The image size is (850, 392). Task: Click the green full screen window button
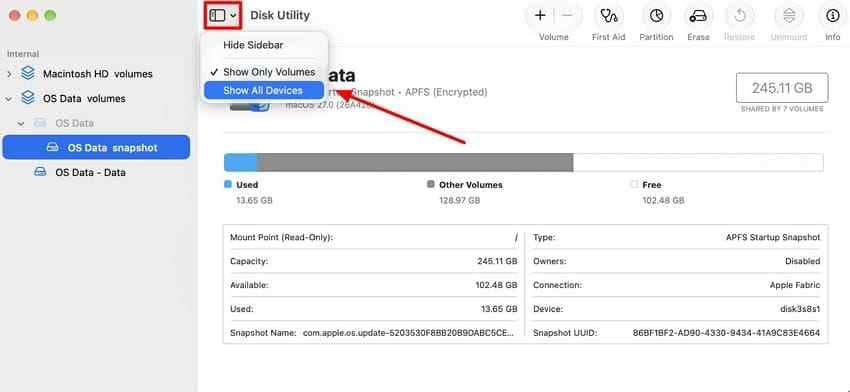coord(50,16)
